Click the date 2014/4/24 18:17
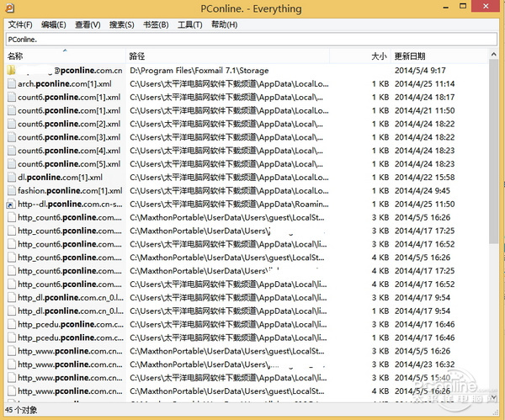Image resolution: width=505 pixels, height=420 pixels. pyautogui.click(x=424, y=98)
